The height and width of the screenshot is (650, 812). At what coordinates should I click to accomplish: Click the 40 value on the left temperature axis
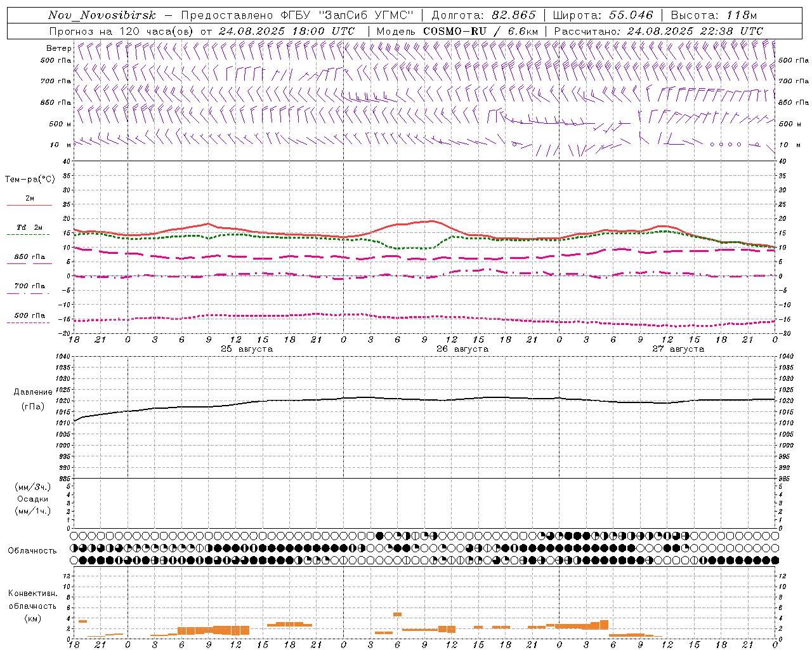(x=67, y=161)
